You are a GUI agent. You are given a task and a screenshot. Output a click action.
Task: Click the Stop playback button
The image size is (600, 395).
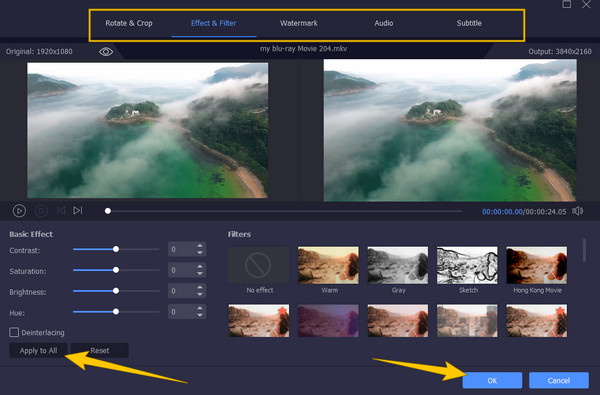click(x=41, y=211)
